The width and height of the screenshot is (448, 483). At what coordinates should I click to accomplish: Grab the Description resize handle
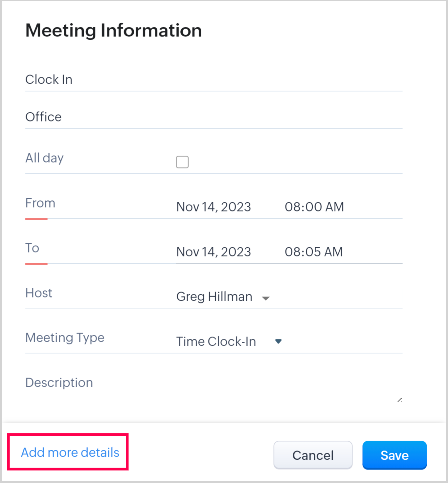[x=399, y=400]
